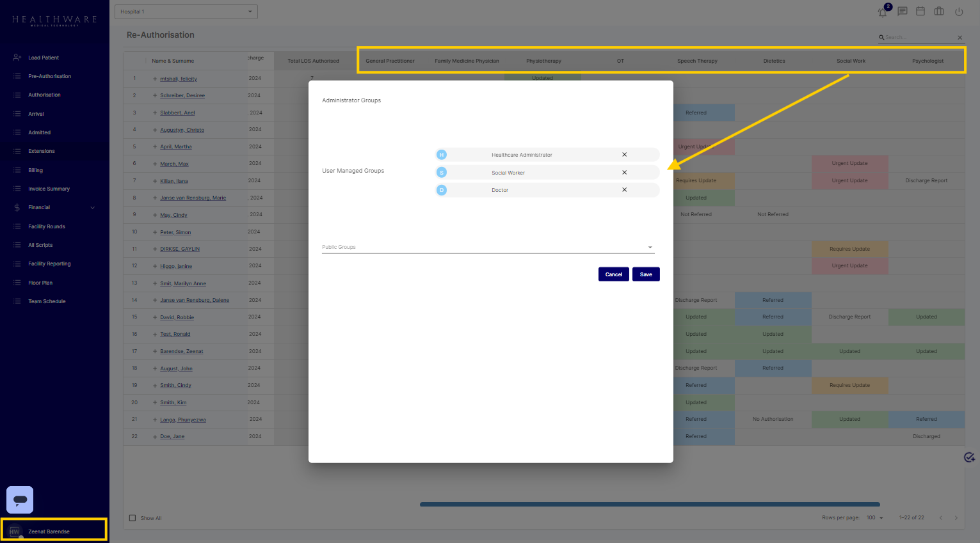Remove the Social Worker group

624,173
